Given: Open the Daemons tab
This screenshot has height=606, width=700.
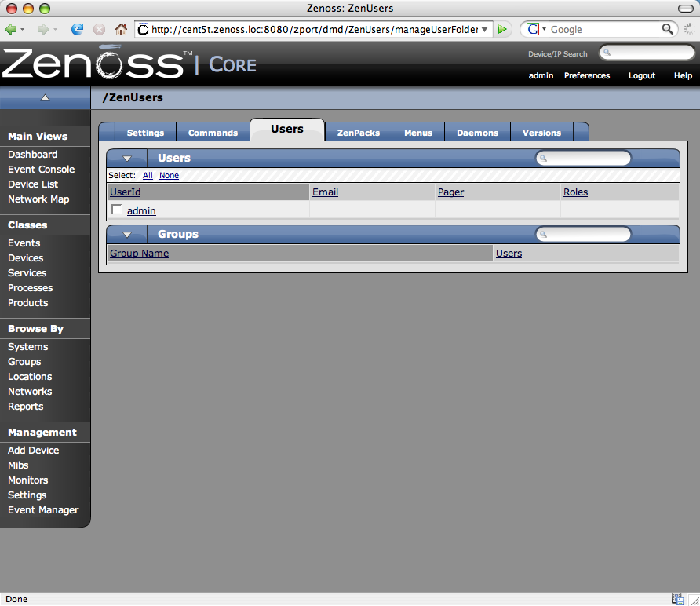Looking at the screenshot, I should coord(477,133).
